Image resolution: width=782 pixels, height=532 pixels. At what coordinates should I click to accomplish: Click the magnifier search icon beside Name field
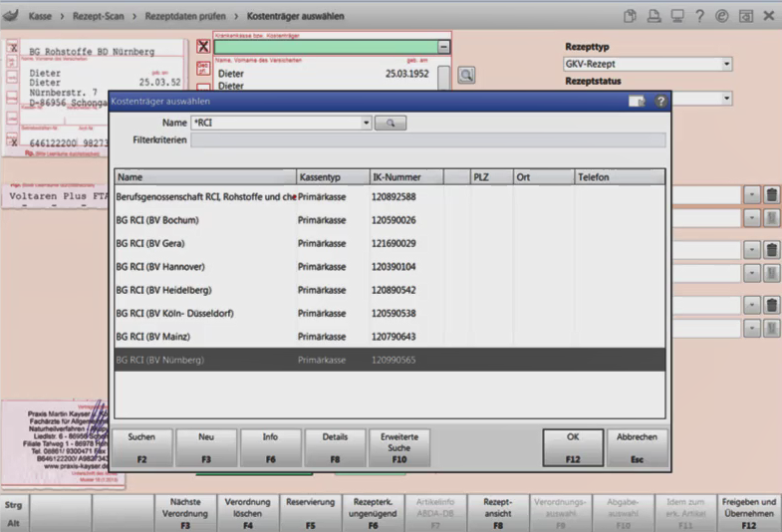tap(391, 123)
